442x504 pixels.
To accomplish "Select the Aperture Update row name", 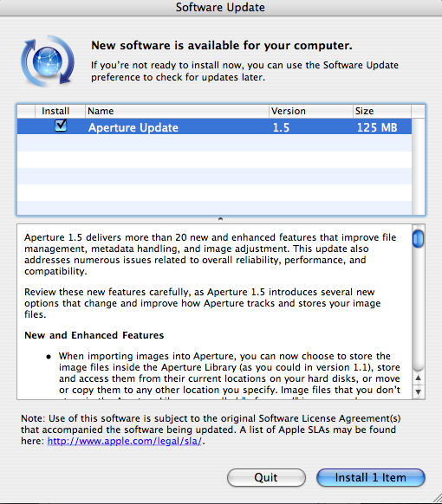I will point(133,127).
